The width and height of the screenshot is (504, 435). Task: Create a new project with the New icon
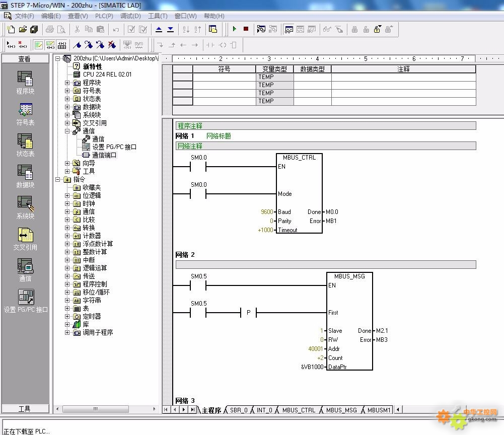[x=11, y=29]
